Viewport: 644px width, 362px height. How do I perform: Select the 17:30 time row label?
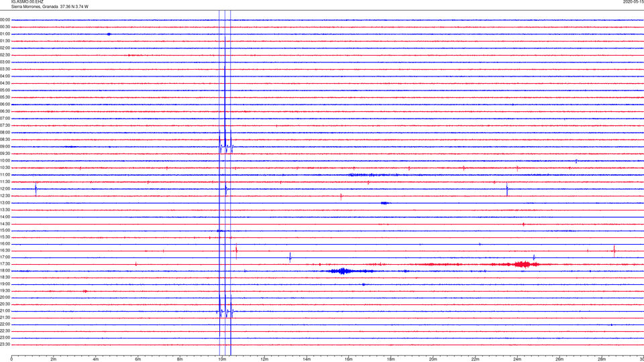(5, 264)
